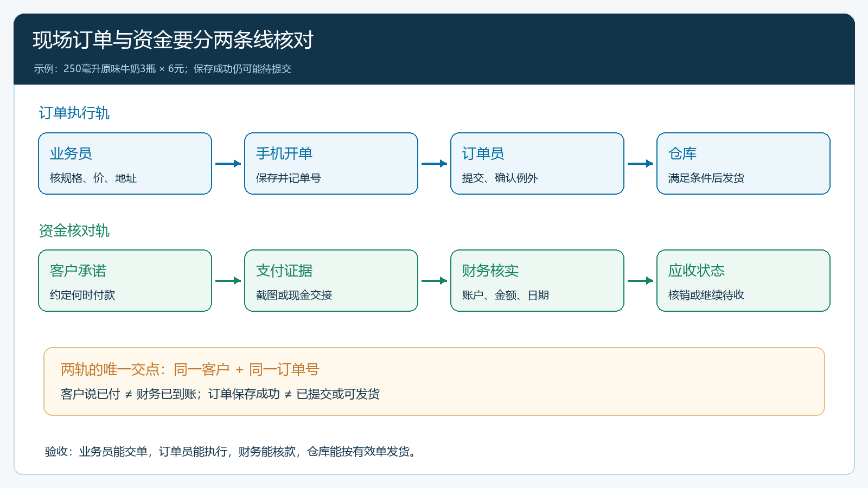Click the footer line starting with 验收：业务员能交单
Viewport: 868px width, 488px height.
pyautogui.click(x=230, y=452)
